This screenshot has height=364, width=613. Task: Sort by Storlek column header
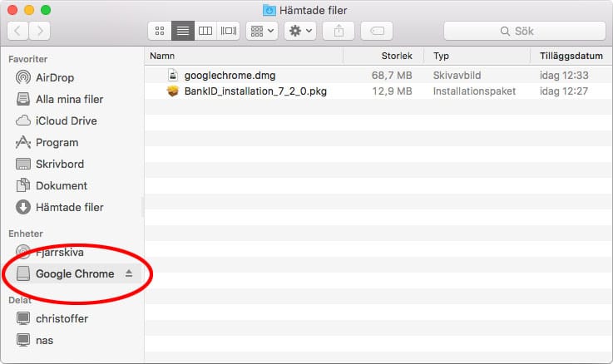point(395,56)
